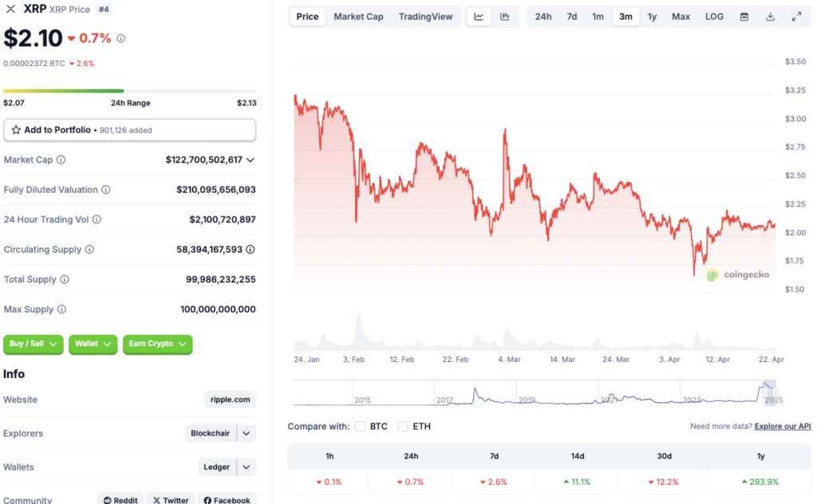Expand chart to fullscreen
The height and width of the screenshot is (504, 817).
(x=796, y=17)
